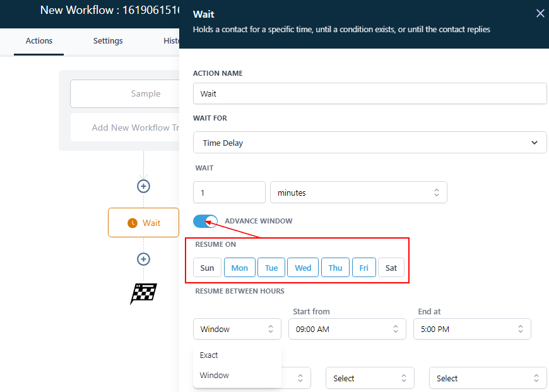
Task: Click Add New Workflow Trigger
Action: [x=125, y=128]
